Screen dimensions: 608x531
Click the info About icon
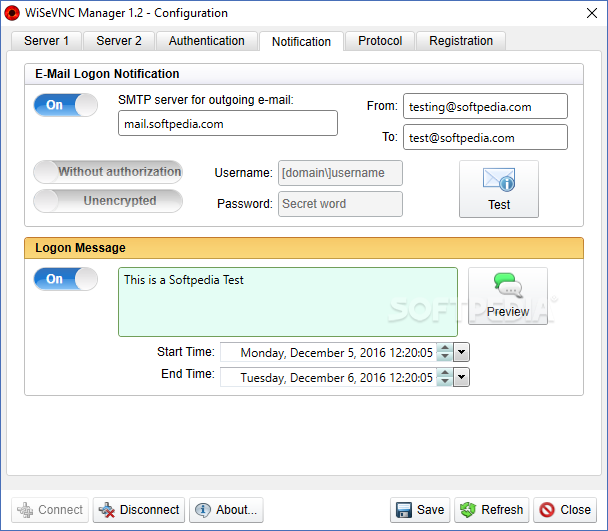coord(203,510)
